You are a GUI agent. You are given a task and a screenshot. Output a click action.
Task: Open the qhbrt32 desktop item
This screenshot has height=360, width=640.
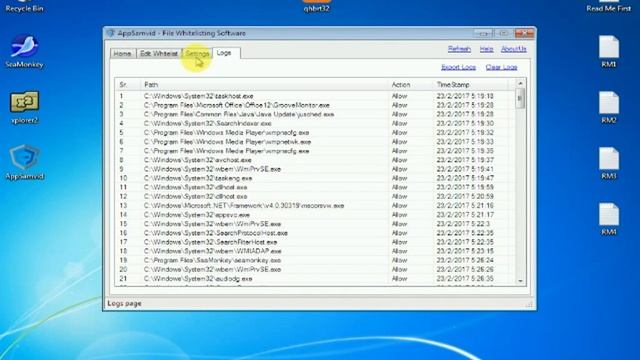tap(317, 6)
